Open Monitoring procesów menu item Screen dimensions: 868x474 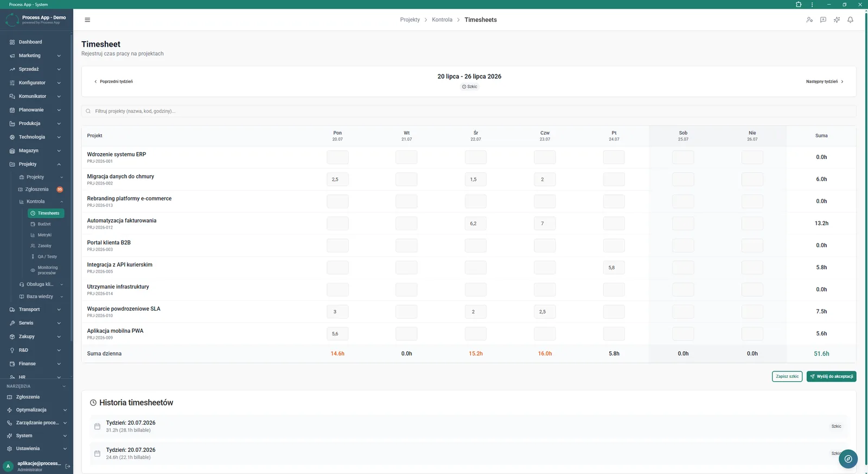click(46, 270)
